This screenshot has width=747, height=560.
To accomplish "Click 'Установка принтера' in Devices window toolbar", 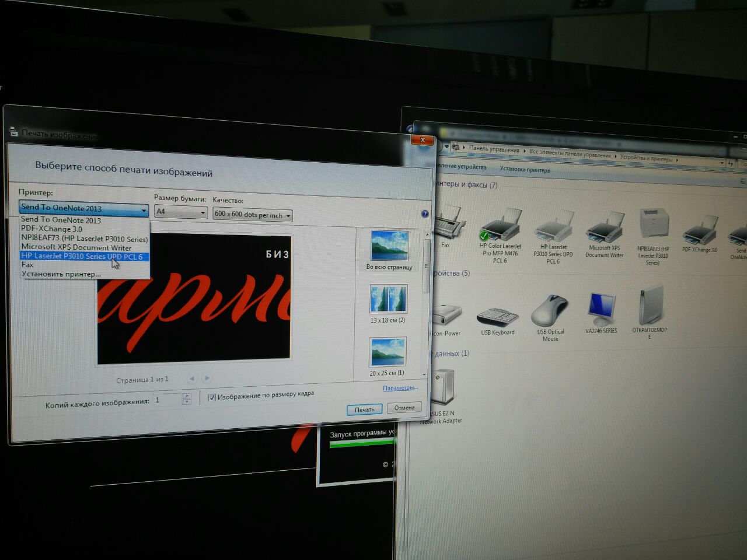I will coord(525,170).
